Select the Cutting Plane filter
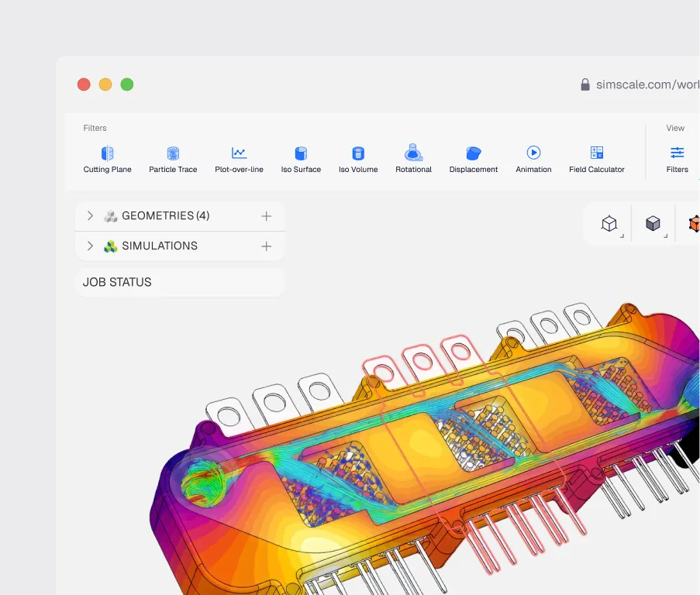Screen dimensions: 700x595 click(x=107, y=160)
